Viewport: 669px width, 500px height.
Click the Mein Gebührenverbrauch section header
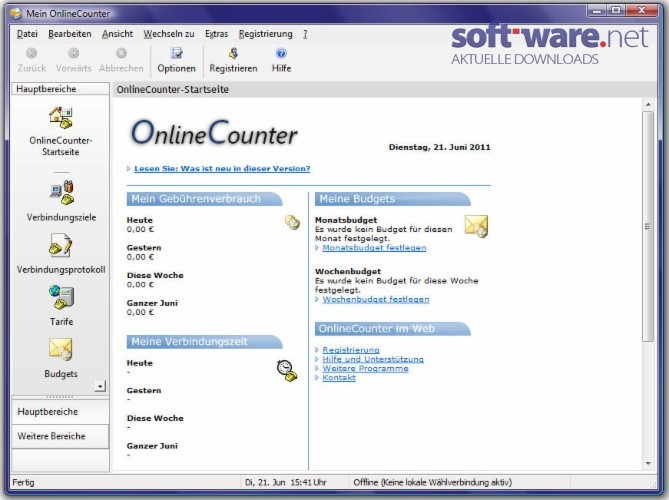[204, 199]
